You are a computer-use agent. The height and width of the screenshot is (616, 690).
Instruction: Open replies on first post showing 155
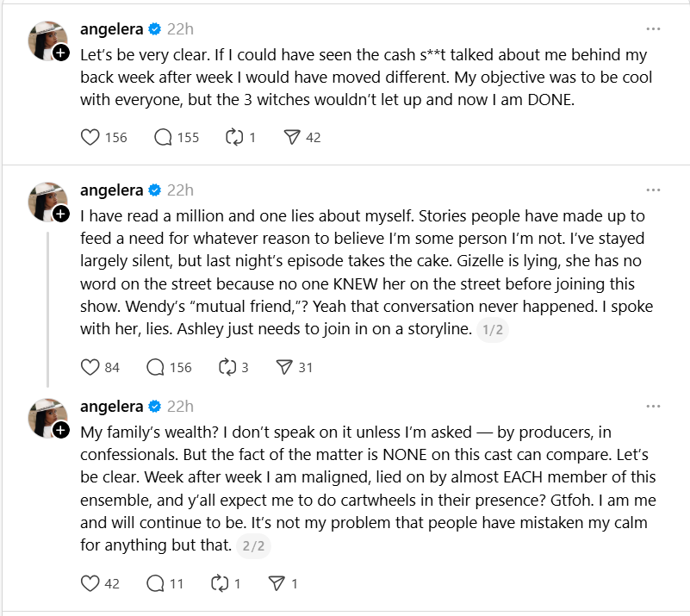[x=164, y=137]
